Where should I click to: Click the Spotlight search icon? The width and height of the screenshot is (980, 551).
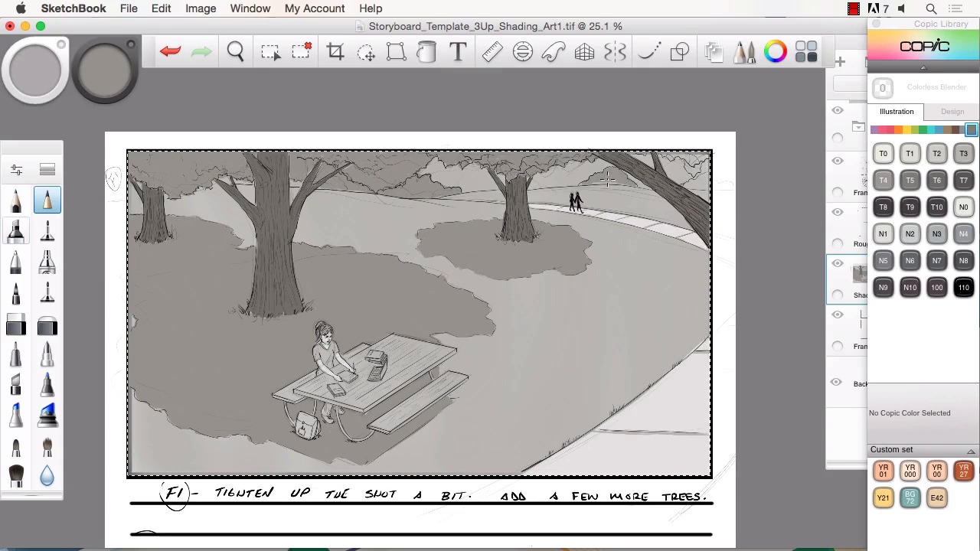(931, 8)
